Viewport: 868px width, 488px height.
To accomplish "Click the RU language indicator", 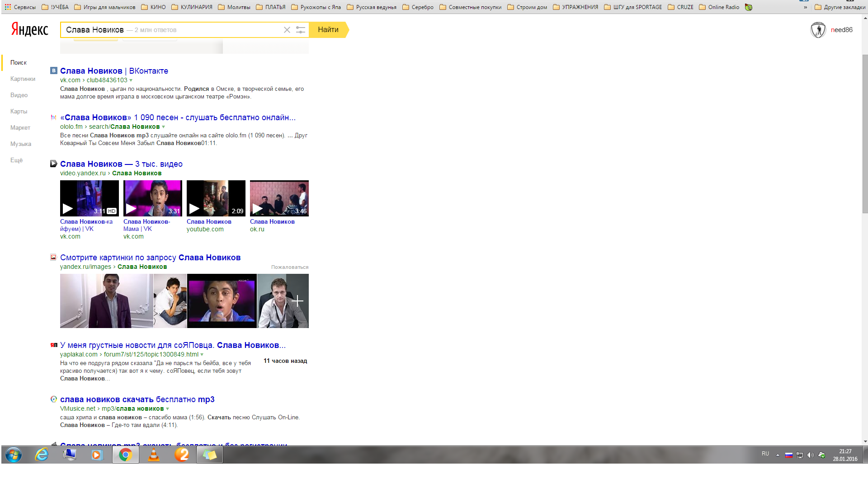I will click(x=765, y=454).
